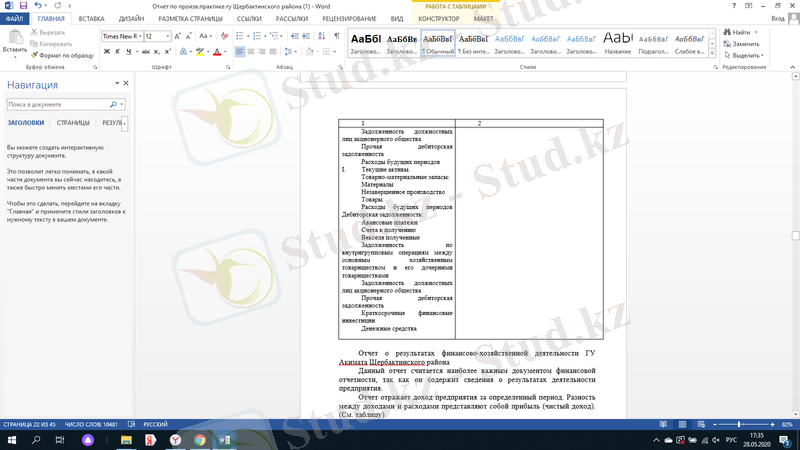Undo the last action
Screen dimensions: 800x450
pos(38,6)
